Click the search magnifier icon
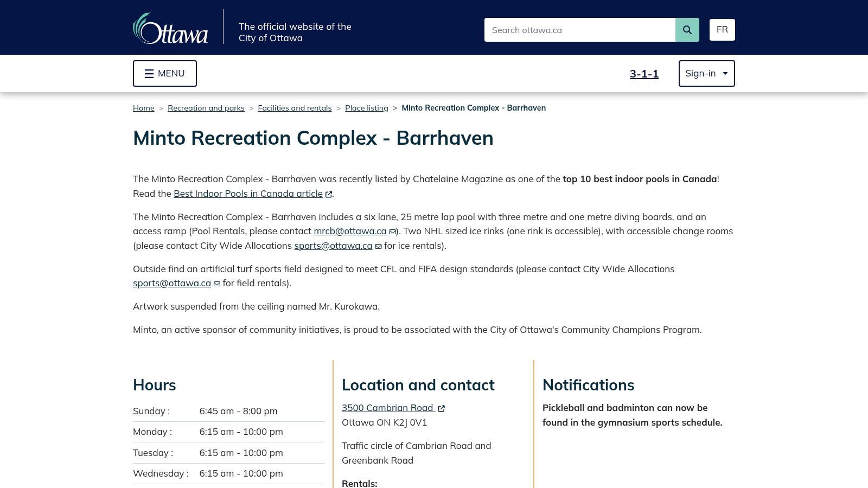 click(x=687, y=30)
